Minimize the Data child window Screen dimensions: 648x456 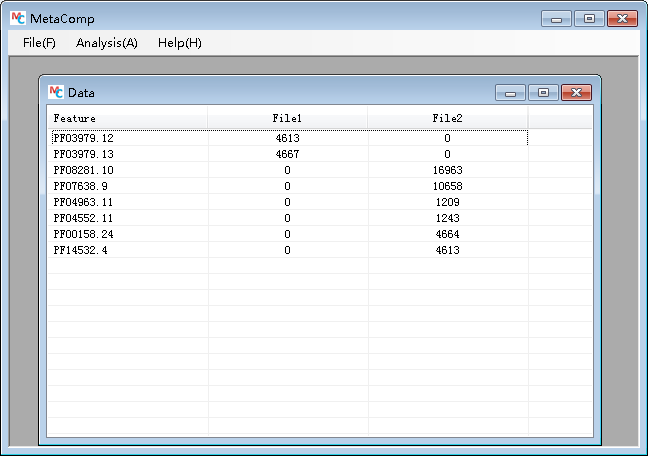tap(511, 93)
